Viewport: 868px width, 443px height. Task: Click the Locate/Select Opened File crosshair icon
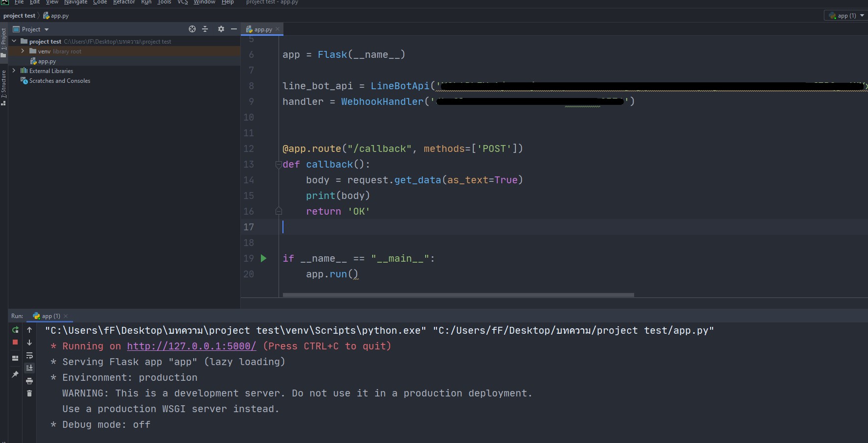192,29
